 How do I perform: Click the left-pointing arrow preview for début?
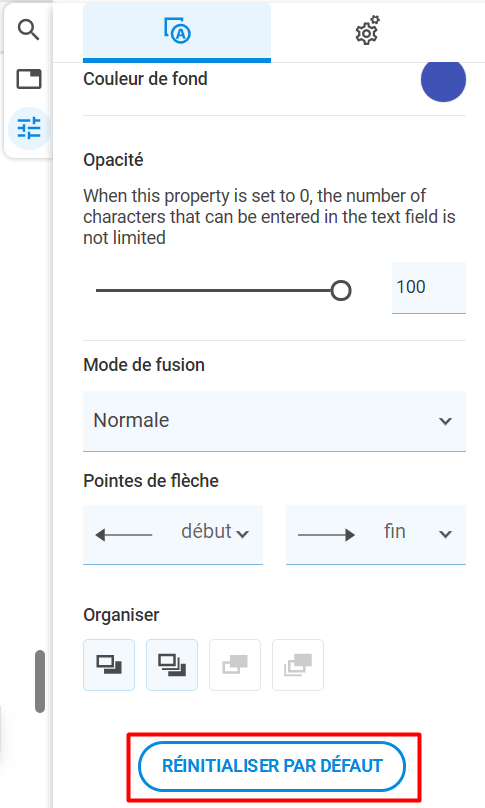click(124, 535)
